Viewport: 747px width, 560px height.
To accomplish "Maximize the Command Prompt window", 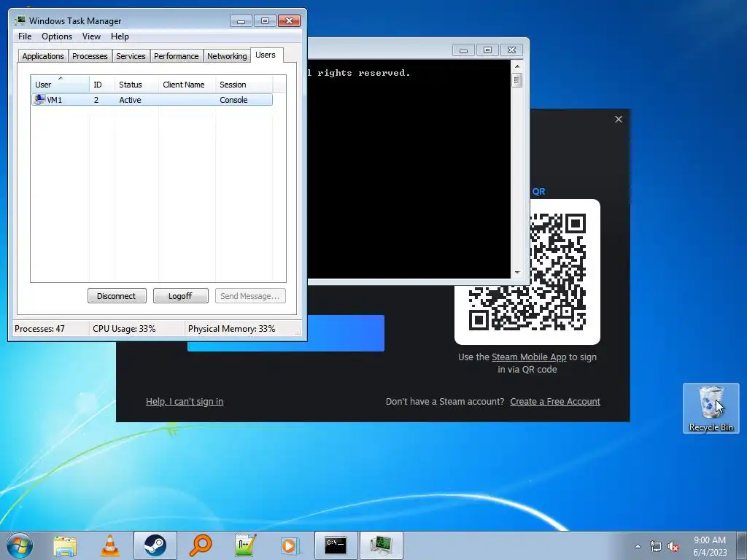I will [x=487, y=50].
